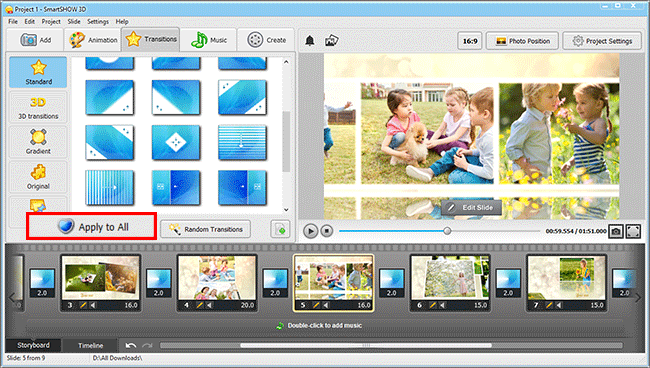Toggle the sound icon on slide 4
Screen dimensions: 650x368
(210, 305)
